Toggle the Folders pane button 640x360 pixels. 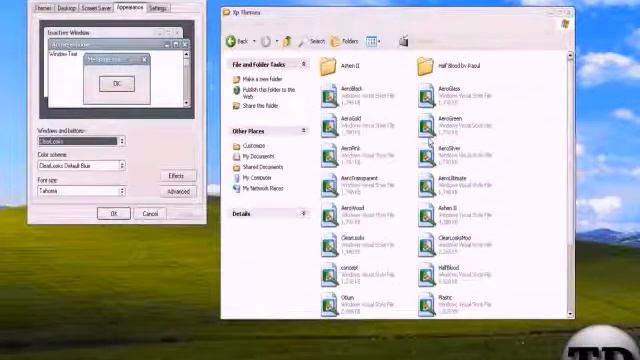344,41
